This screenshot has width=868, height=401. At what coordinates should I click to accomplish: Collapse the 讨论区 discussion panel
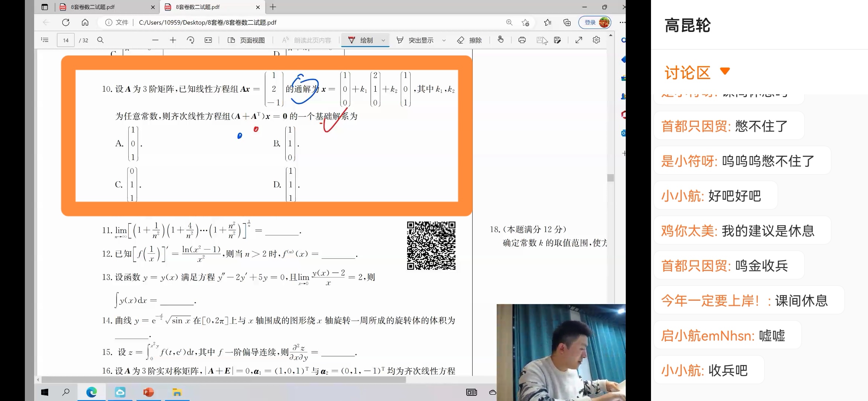[x=725, y=72]
